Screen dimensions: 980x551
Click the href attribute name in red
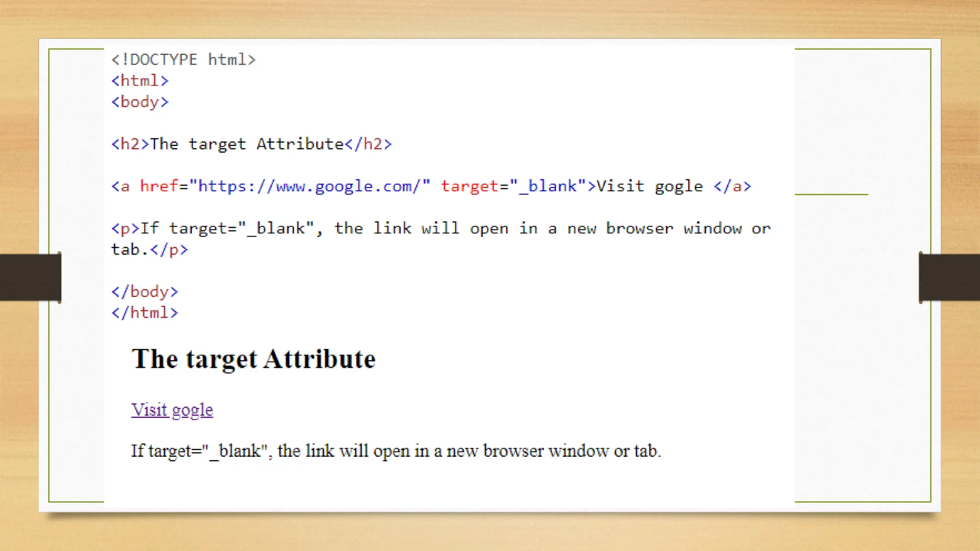click(x=158, y=186)
